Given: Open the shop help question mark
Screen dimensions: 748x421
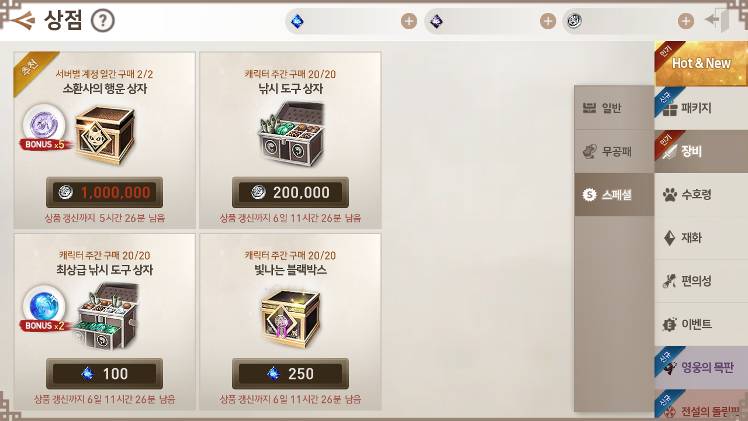Looking at the screenshot, I should 103,21.
